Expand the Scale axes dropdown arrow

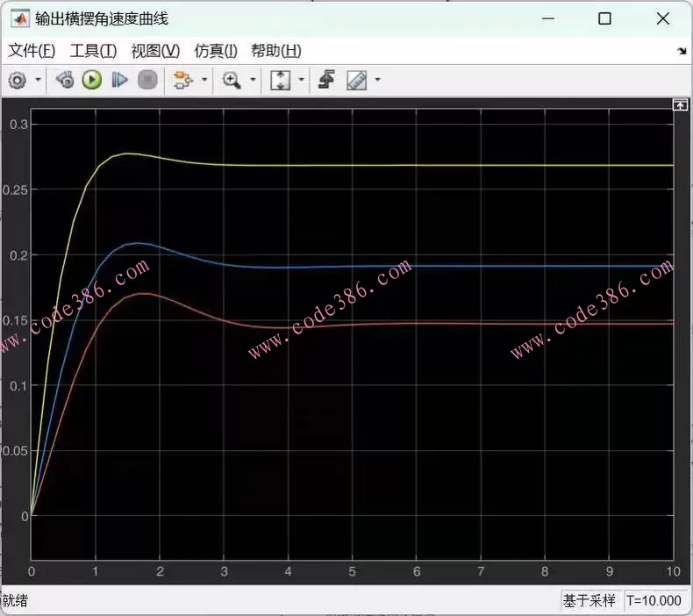click(302, 81)
